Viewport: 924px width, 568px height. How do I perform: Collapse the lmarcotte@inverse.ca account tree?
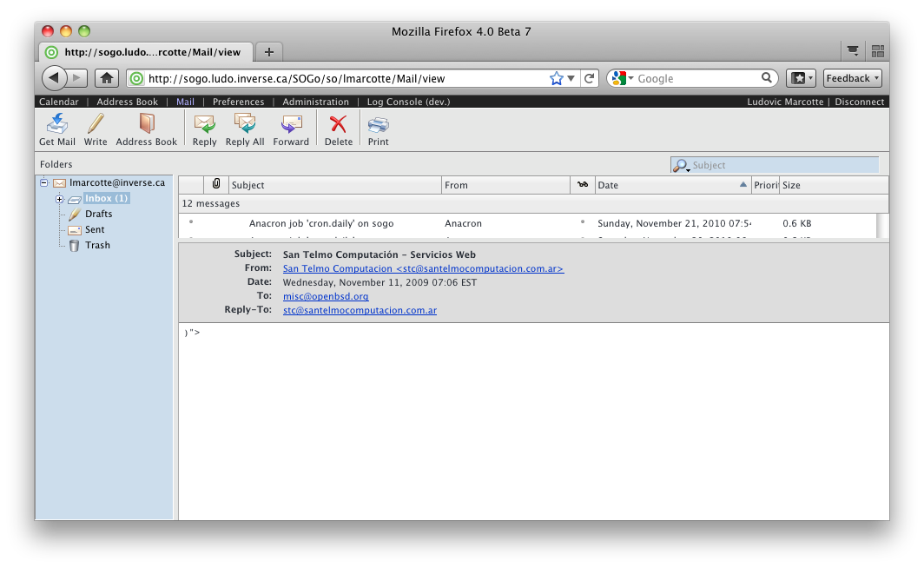click(44, 183)
